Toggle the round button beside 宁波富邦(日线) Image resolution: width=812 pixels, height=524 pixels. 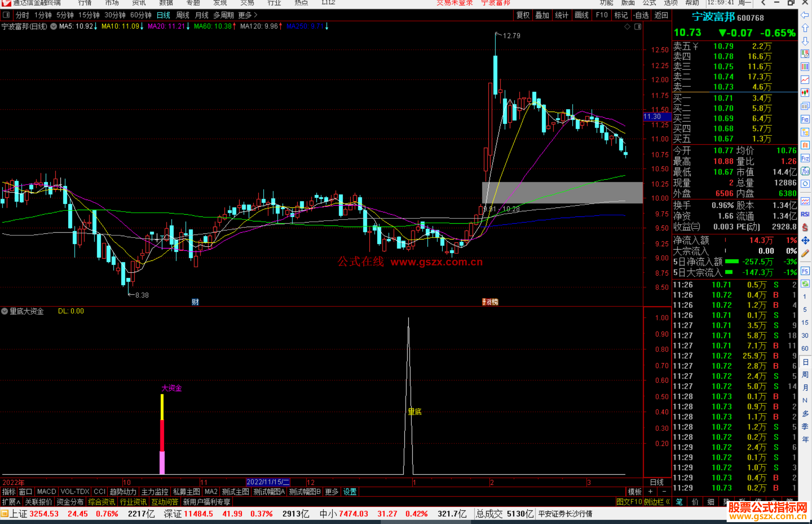click(x=54, y=26)
